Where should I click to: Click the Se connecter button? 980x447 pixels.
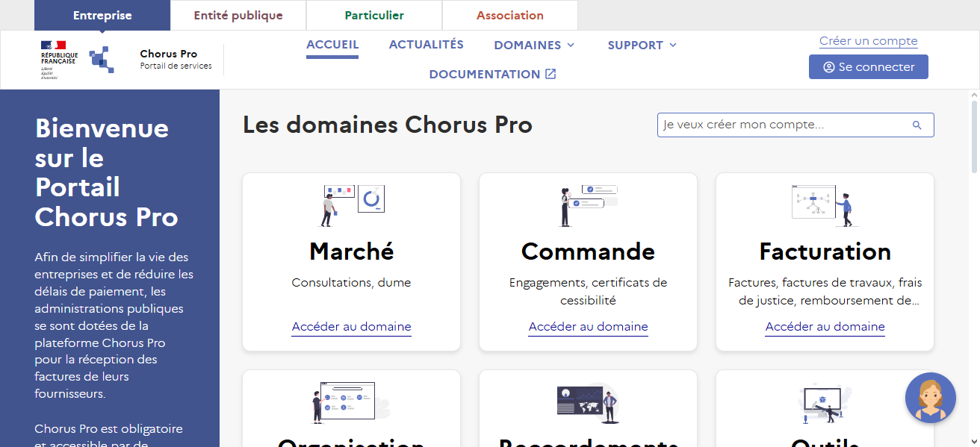coord(869,66)
